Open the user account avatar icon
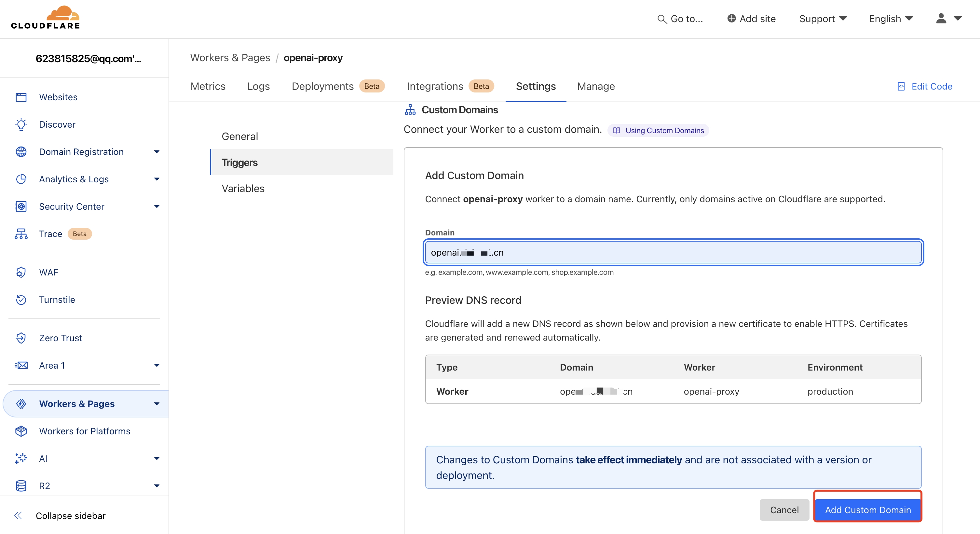 [x=941, y=18]
